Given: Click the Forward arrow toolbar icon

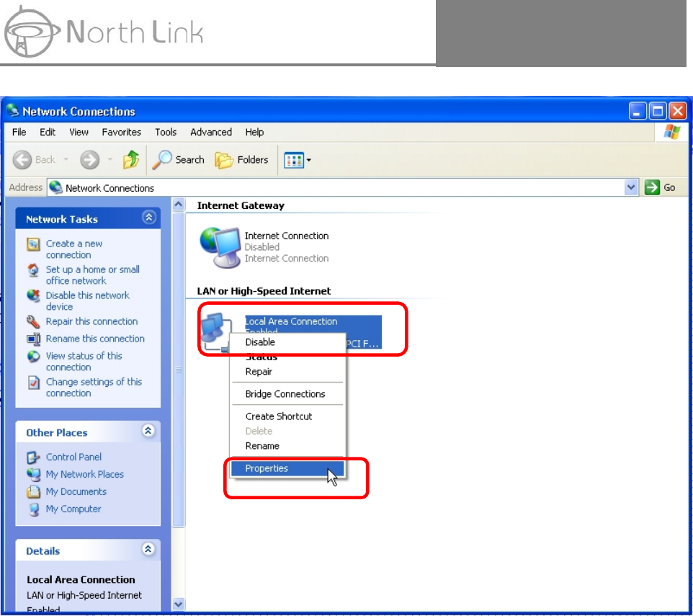Looking at the screenshot, I should click(90, 159).
